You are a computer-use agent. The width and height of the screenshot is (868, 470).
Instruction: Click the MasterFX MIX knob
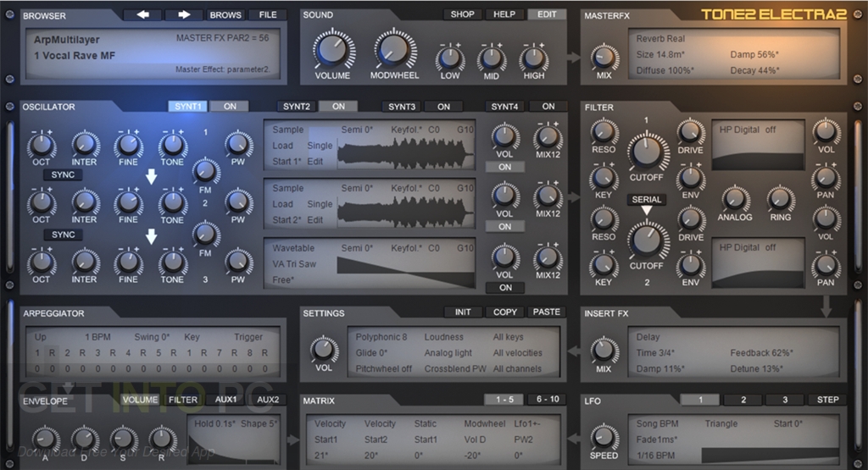coord(604,57)
